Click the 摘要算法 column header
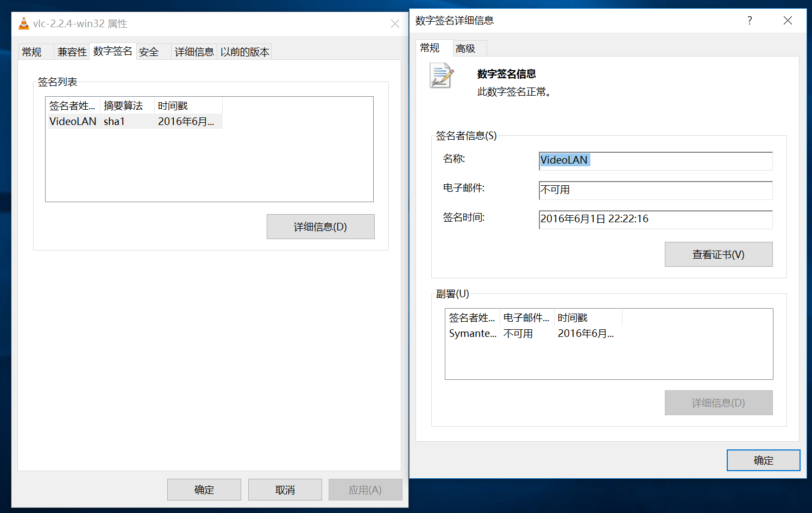The image size is (812, 513). (127, 105)
